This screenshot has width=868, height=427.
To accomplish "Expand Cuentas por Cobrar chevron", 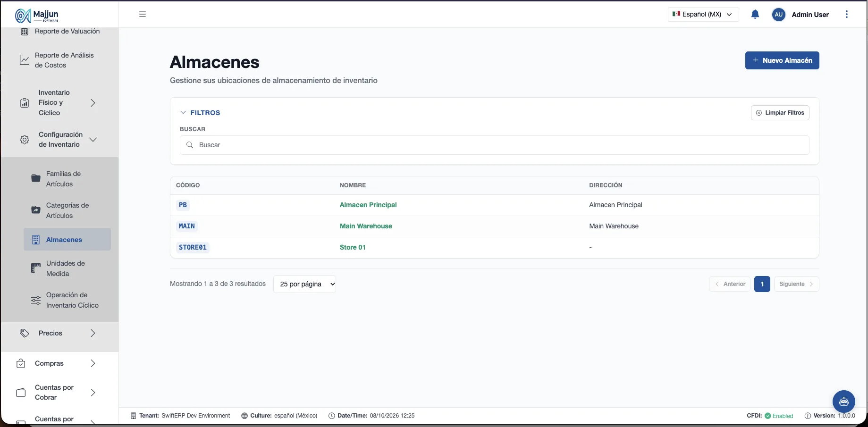I will tap(93, 393).
